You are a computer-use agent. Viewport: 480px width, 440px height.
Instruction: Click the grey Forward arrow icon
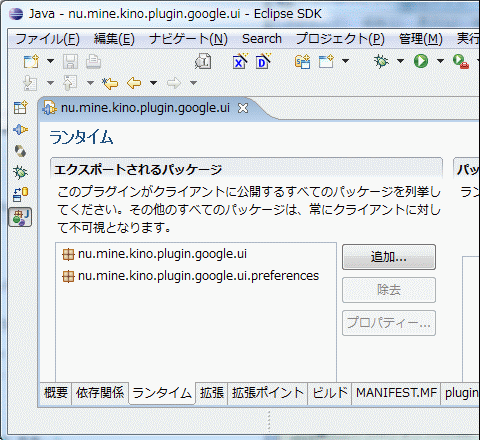coord(174,83)
